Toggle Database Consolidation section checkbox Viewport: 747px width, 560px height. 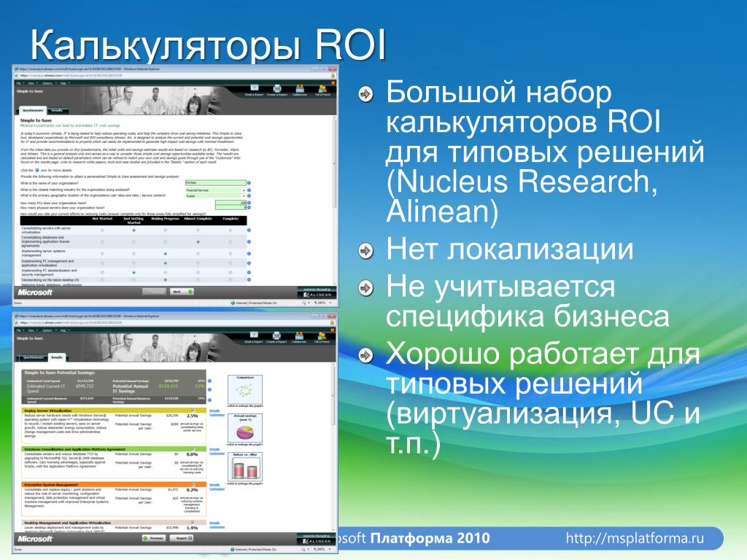coord(193,448)
